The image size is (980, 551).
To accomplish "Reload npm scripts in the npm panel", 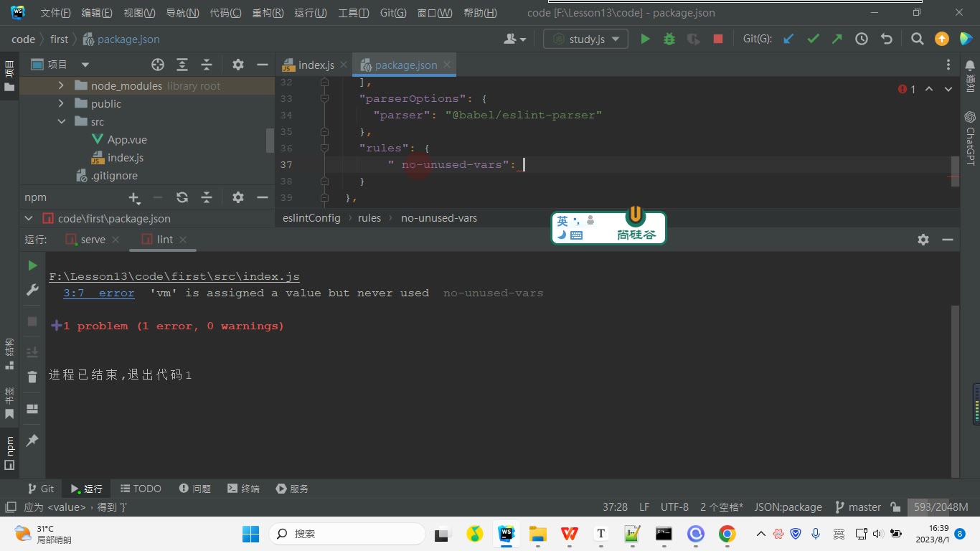I will 182,197.
